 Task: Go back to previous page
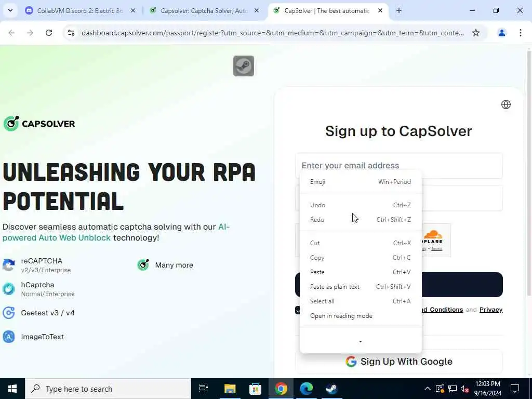[11, 33]
